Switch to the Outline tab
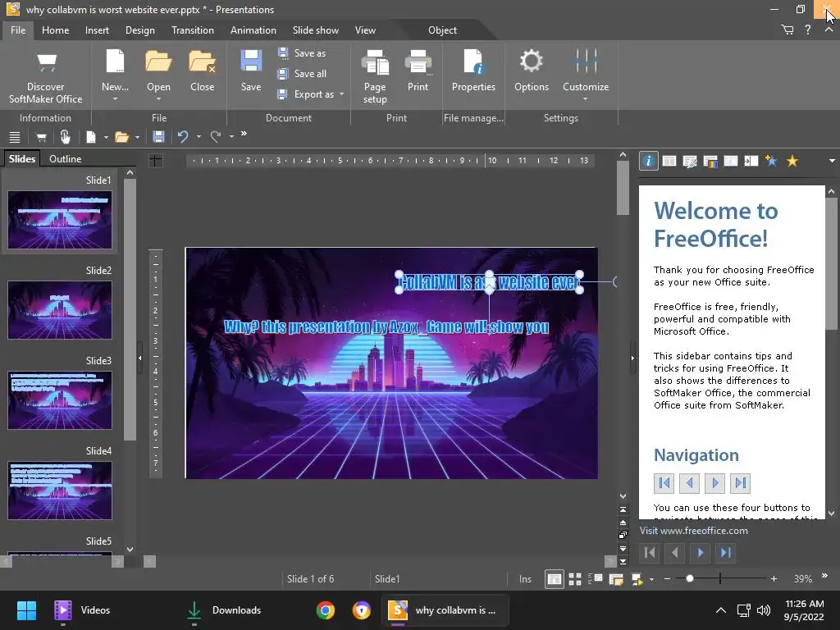 [x=65, y=159]
